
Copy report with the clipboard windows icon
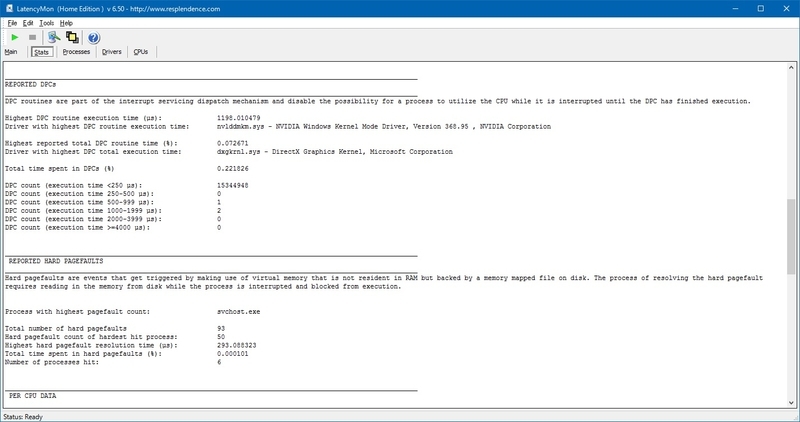pos(72,37)
